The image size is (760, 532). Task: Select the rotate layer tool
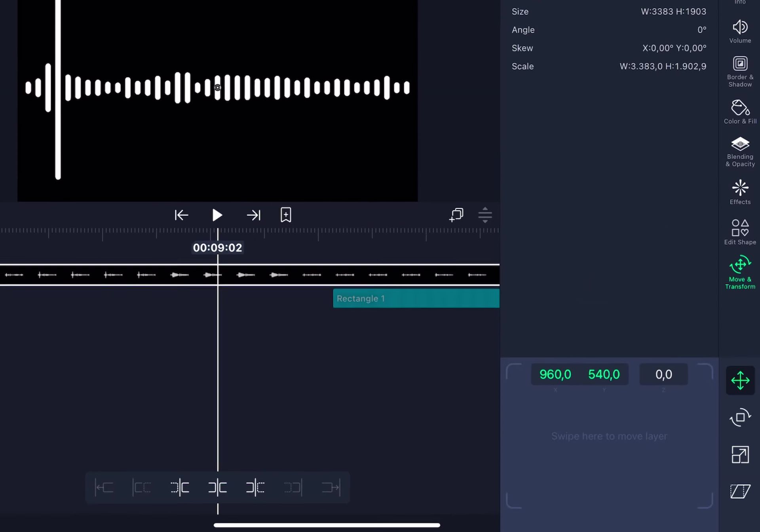[740, 417]
